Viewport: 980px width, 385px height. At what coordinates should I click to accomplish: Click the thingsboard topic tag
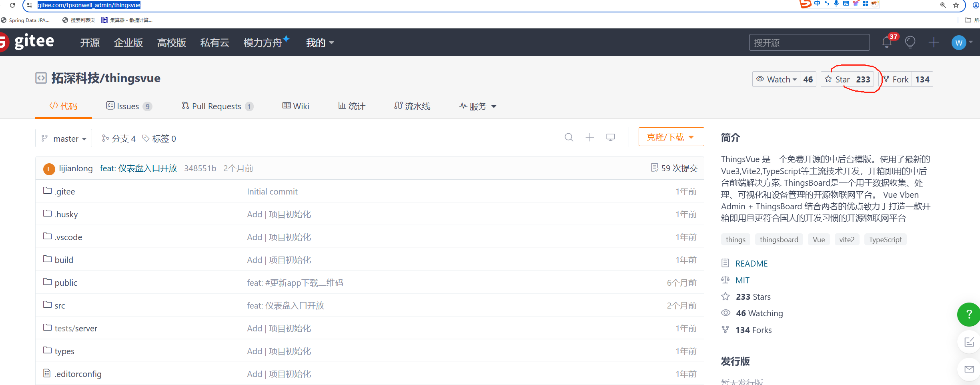779,239
